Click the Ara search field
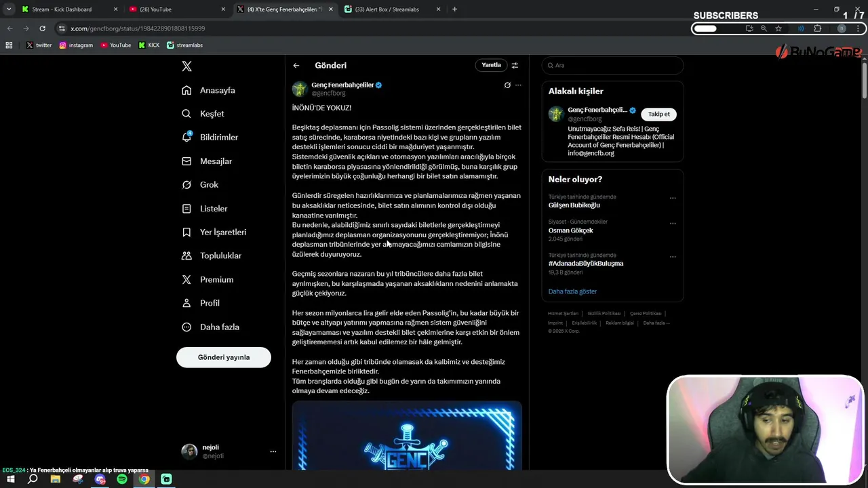The width and height of the screenshot is (868, 488). point(612,65)
